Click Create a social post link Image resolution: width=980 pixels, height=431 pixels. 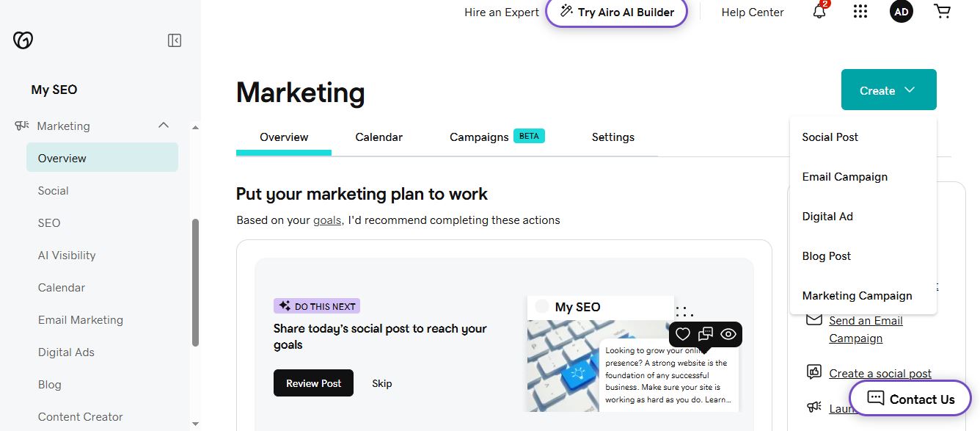[x=880, y=373]
